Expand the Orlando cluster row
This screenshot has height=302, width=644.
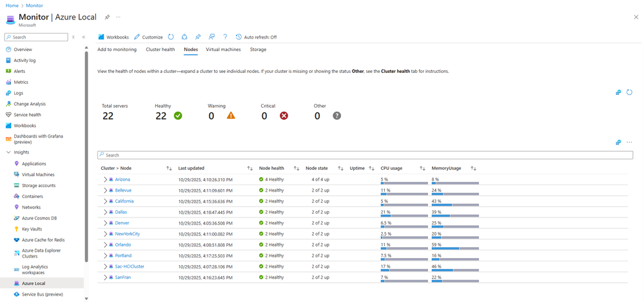(x=105, y=245)
